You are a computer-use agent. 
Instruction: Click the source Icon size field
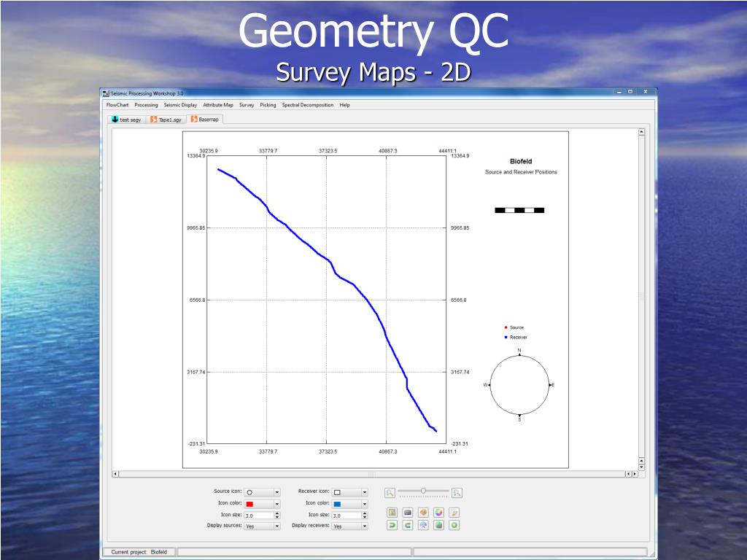[x=259, y=516]
